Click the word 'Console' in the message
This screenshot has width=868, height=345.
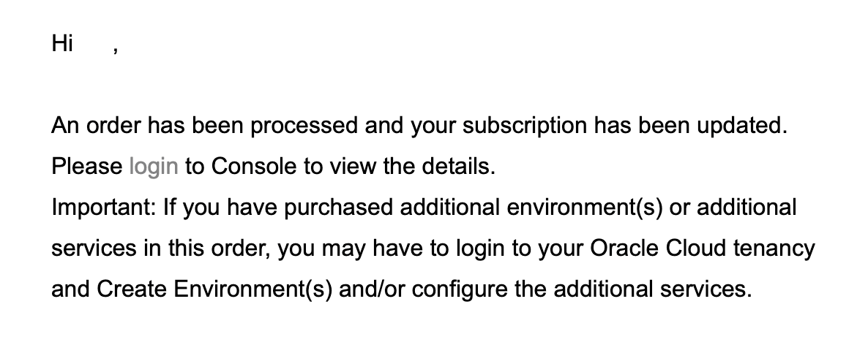pos(254,166)
